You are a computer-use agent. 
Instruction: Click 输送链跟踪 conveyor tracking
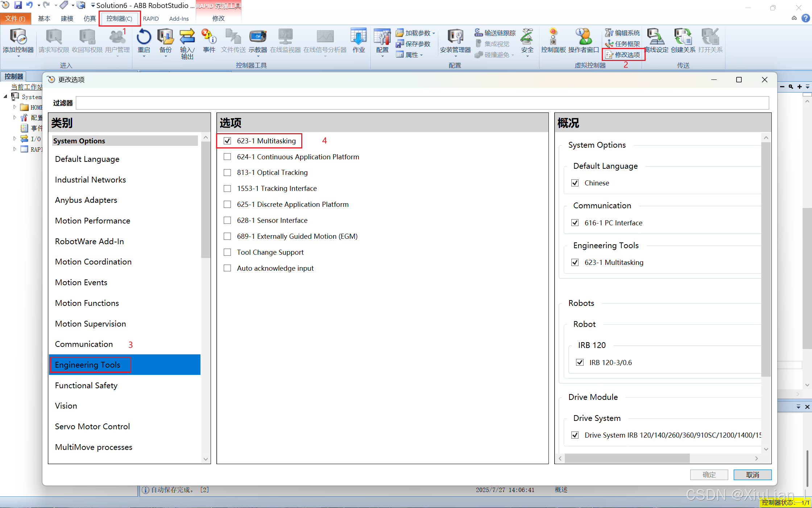click(495, 33)
